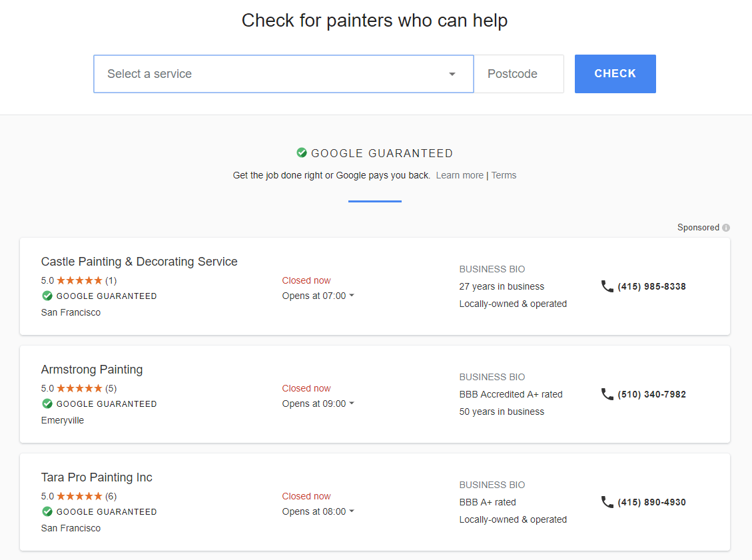Open Castle Painting & Decorating Service listing

click(139, 262)
